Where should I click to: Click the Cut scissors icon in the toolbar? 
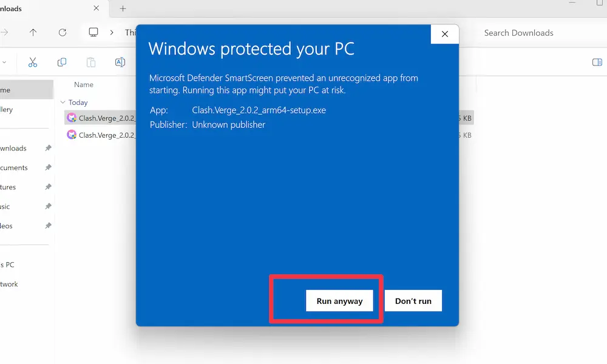tap(33, 62)
